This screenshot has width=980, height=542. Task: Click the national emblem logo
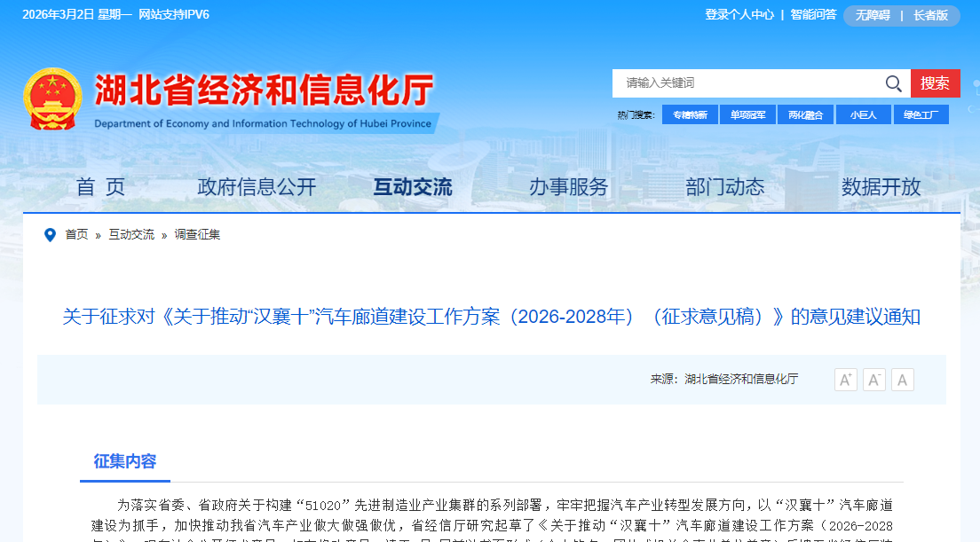52,99
